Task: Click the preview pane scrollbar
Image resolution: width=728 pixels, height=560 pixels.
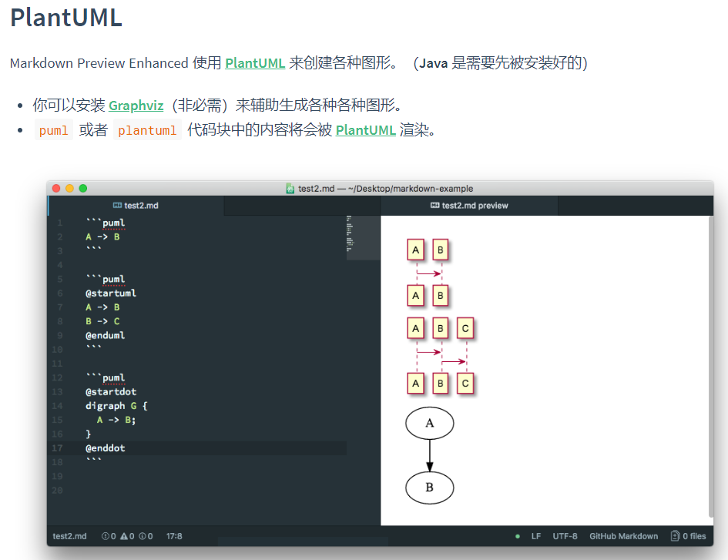Action: [x=711, y=367]
